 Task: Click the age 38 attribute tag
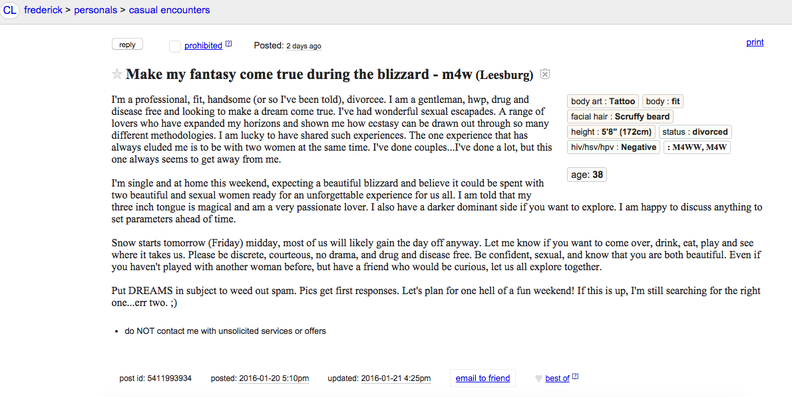tap(587, 175)
